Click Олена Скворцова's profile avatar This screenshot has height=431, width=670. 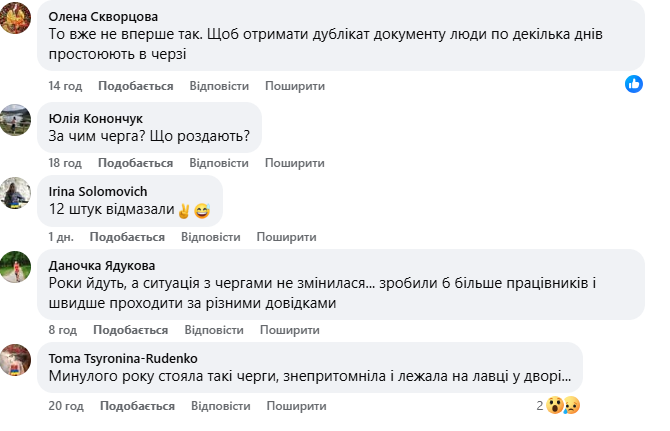pos(16,19)
